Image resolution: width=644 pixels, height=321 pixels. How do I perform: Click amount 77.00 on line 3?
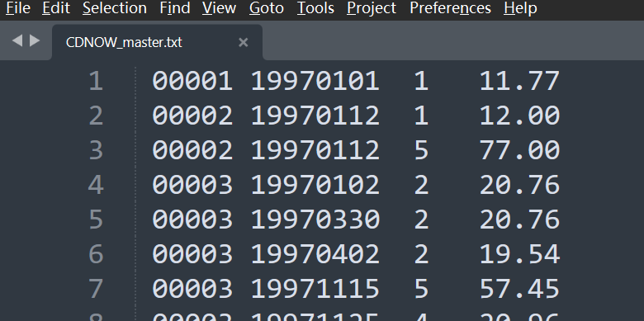pos(519,150)
